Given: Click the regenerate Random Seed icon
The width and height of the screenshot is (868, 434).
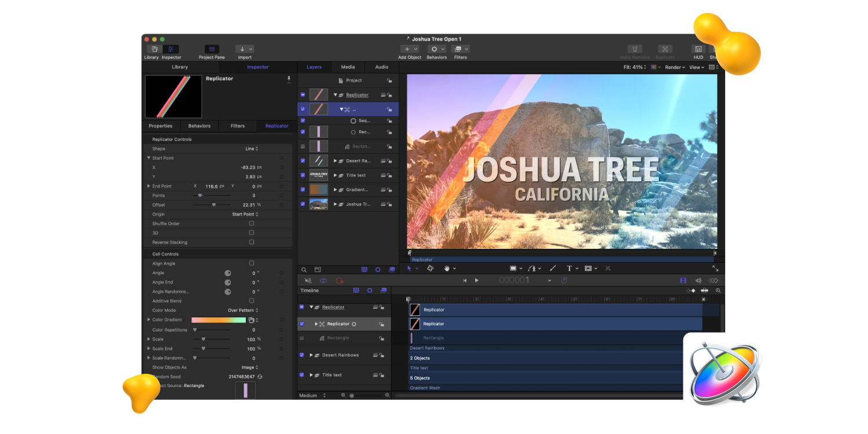Looking at the screenshot, I should (260, 377).
